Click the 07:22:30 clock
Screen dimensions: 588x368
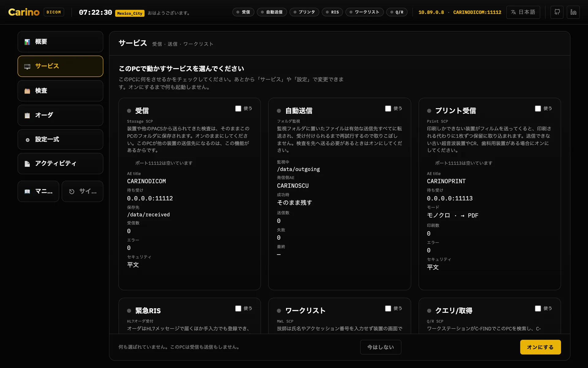pos(96,12)
